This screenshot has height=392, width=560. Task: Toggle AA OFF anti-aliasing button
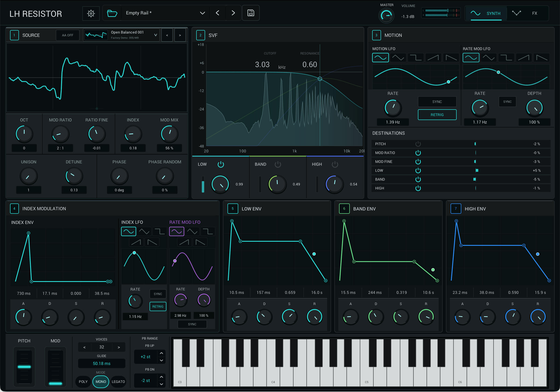click(68, 35)
